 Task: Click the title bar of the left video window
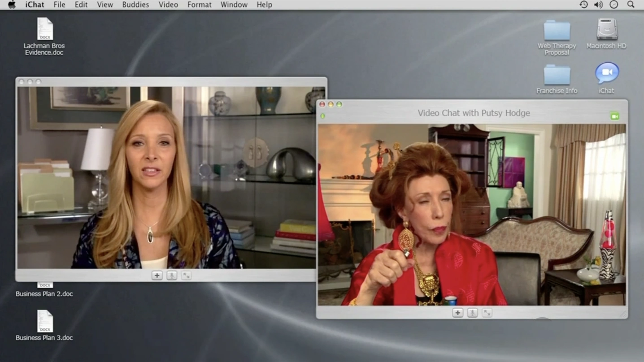tap(171, 82)
